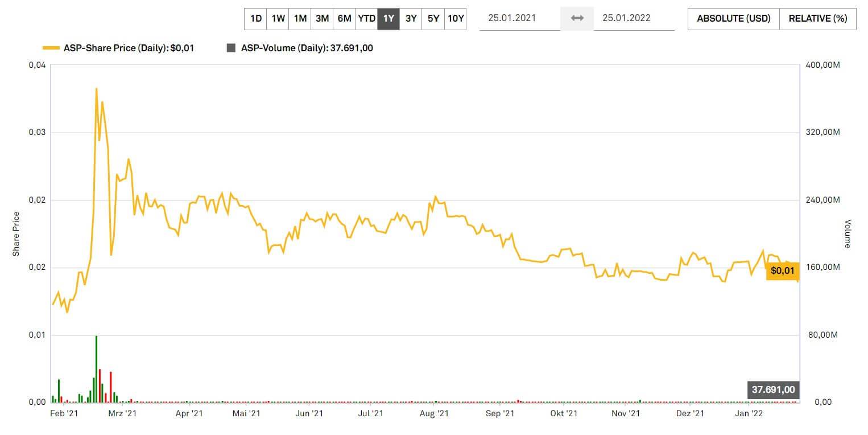Switch to RELATIVE (%) view
The width and height of the screenshot is (868, 435).
(x=817, y=19)
